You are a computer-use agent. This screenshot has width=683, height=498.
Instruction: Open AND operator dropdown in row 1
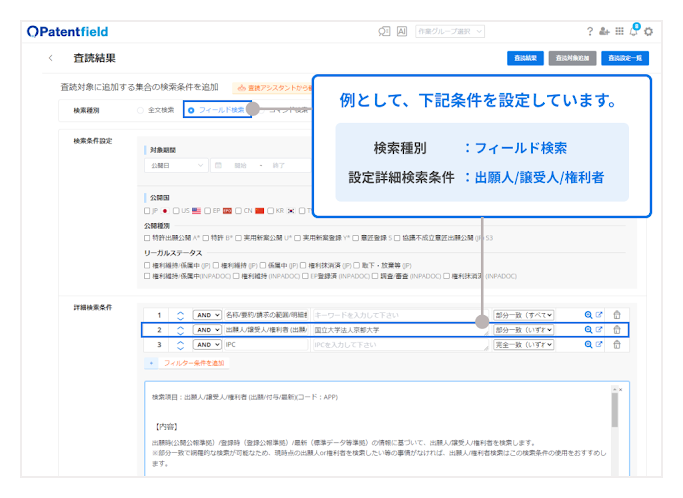point(207,314)
